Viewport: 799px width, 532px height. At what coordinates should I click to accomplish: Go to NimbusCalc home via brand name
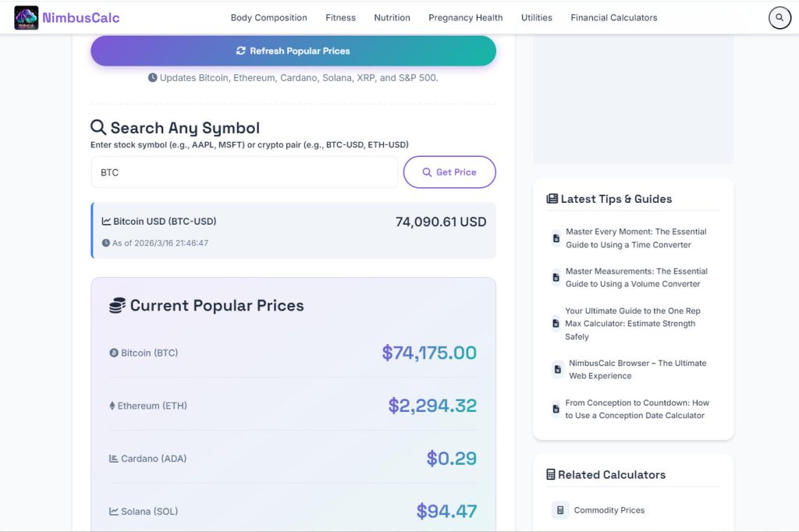[x=81, y=18]
